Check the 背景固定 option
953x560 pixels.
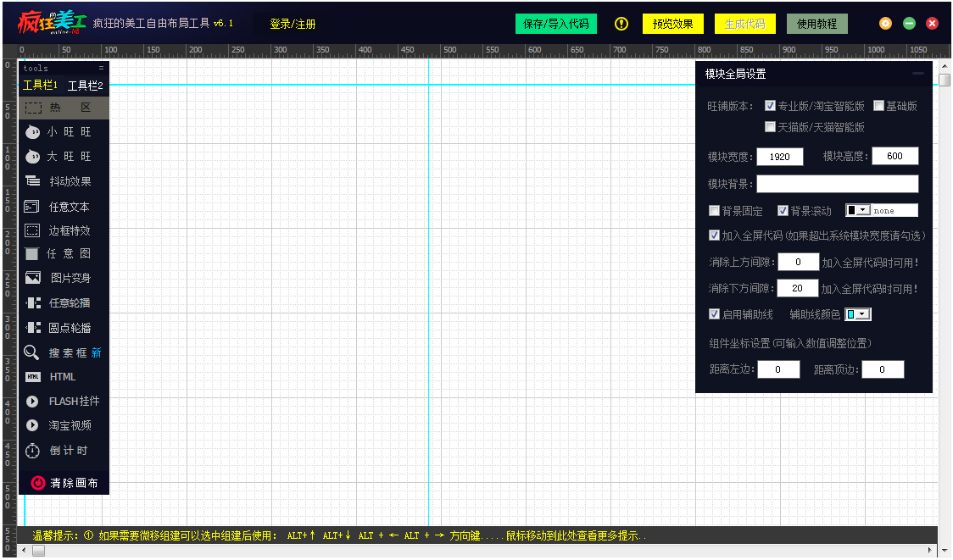[x=714, y=211]
